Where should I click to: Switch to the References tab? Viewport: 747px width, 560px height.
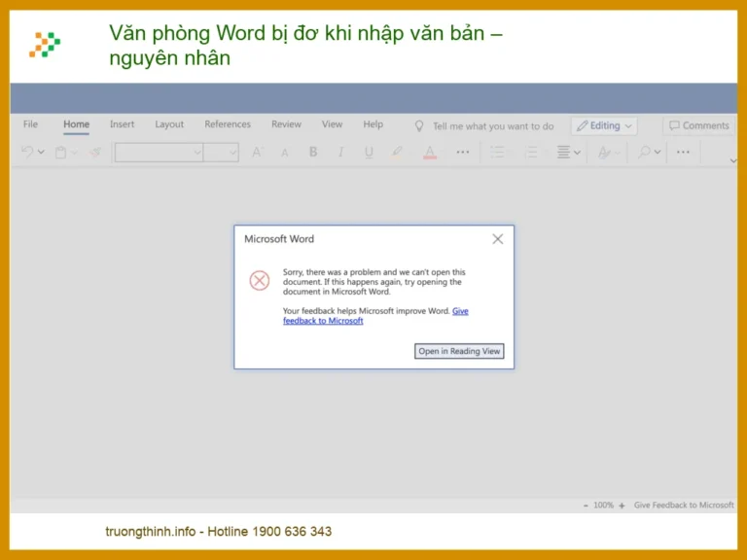tap(228, 124)
